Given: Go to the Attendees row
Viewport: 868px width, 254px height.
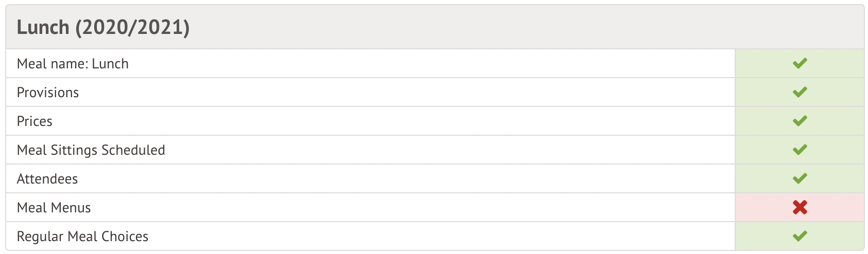Looking at the screenshot, I should click(x=47, y=179).
